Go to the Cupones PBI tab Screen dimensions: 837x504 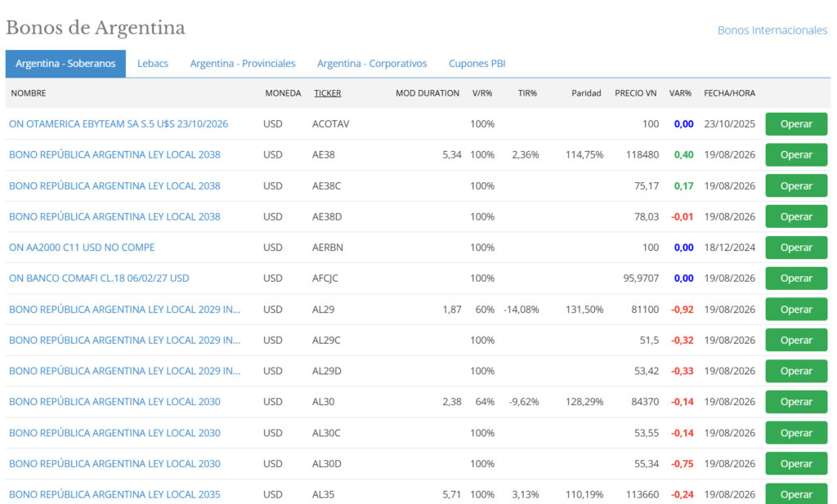tap(477, 64)
